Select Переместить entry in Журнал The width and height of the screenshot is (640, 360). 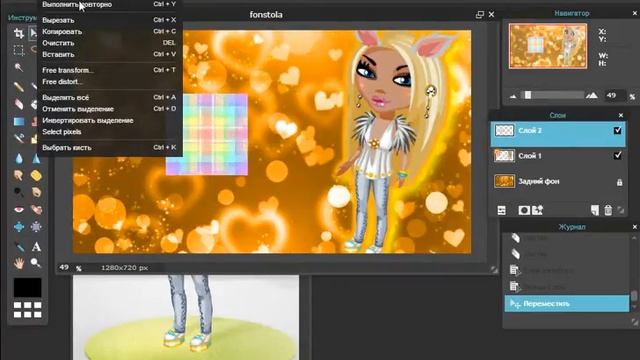coord(567,304)
